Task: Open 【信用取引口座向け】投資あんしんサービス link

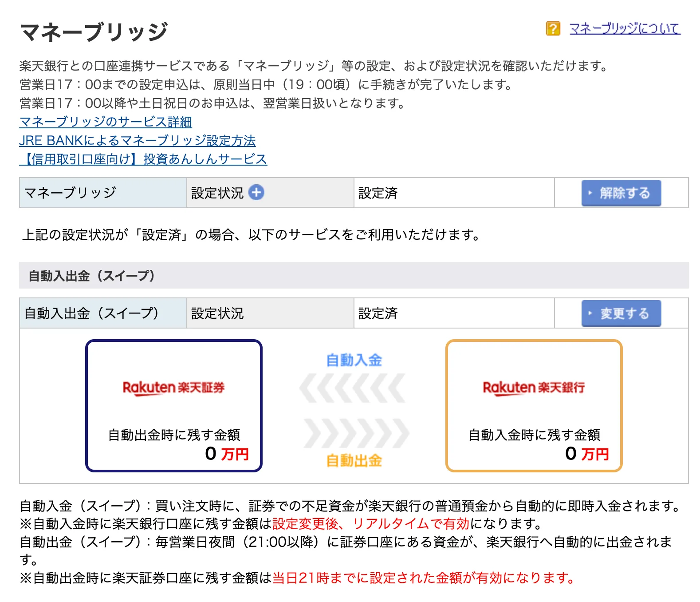Action: [143, 159]
